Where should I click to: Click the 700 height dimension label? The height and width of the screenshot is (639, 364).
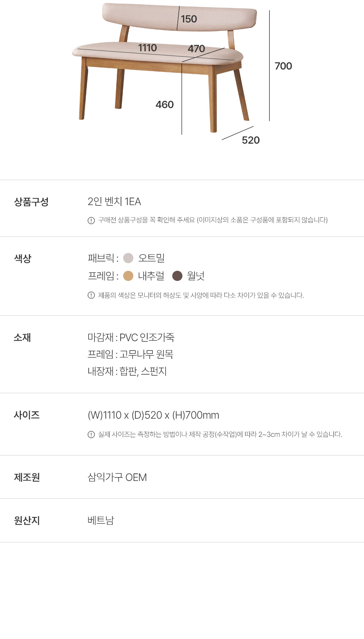[x=283, y=66]
